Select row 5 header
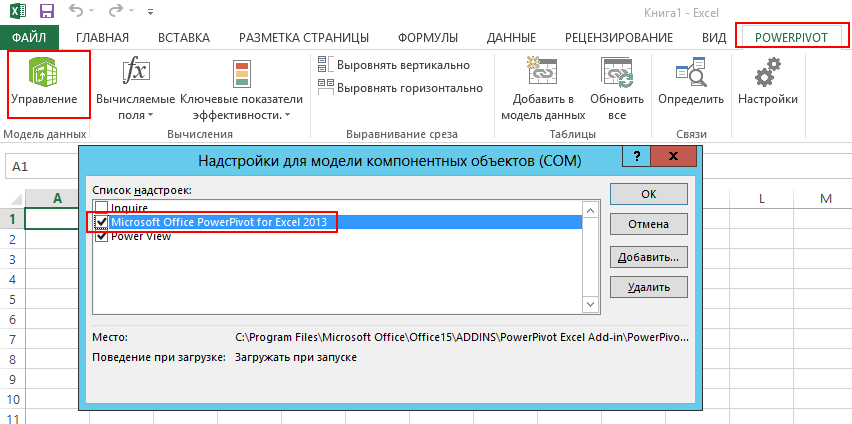The height and width of the screenshot is (424, 852). pyautogui.click(x=14, y=300)
